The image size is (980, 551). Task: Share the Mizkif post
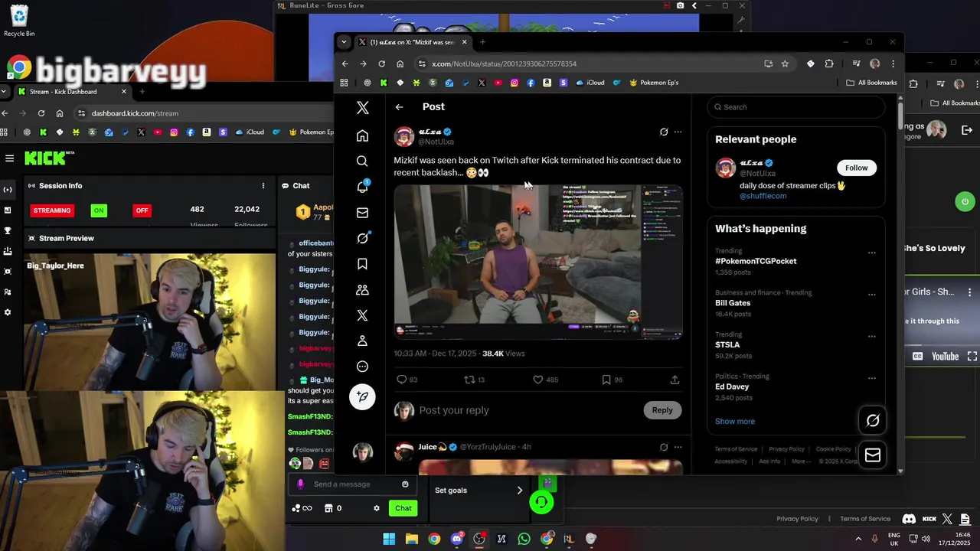[x=675, y=380]
